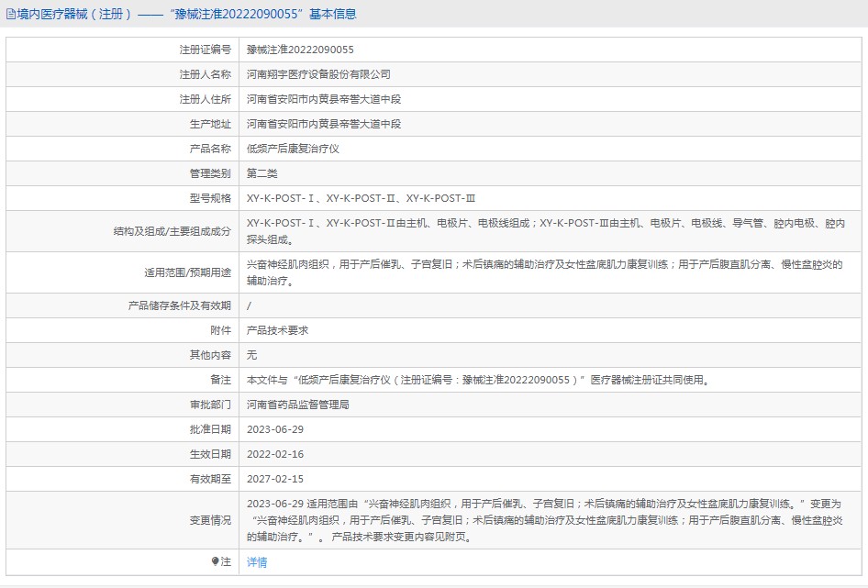The image size is (868, 588).
Task: Click the 附件 row label
Action: click(221, 330)
